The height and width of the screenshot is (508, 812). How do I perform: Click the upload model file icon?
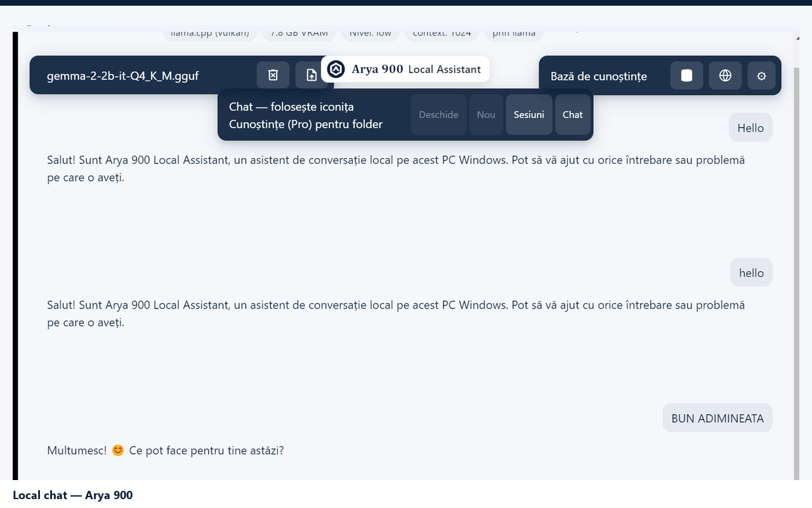[x=311, y=76]
